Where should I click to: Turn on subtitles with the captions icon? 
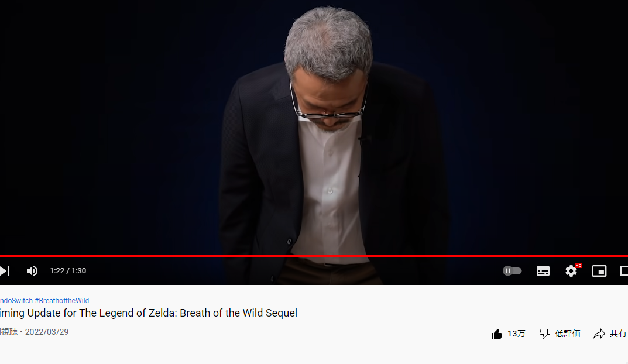coord(543,271)
